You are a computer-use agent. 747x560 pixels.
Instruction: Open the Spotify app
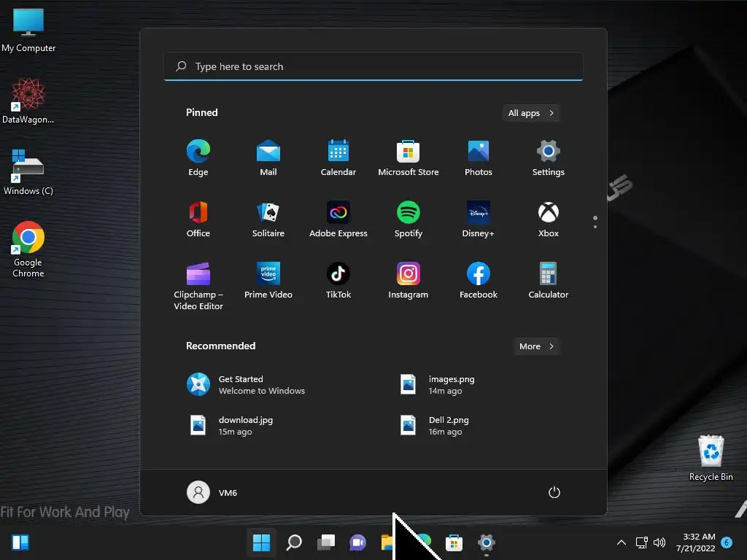(409, 219)
